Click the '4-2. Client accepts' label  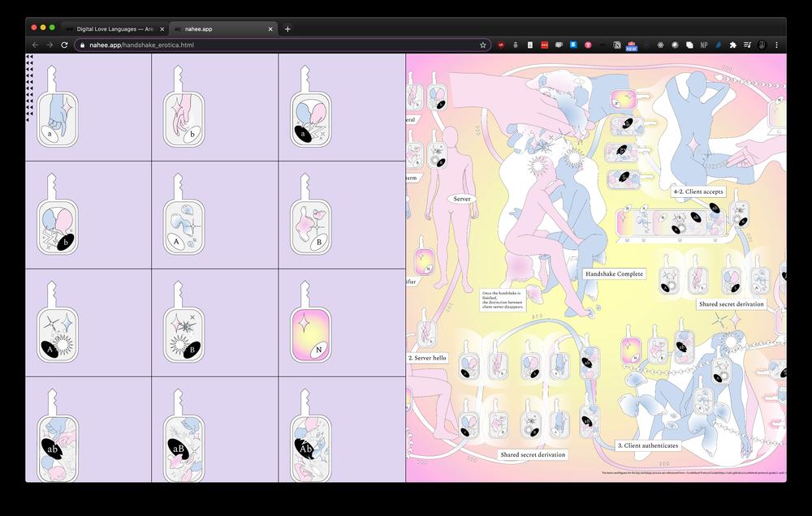click(x=698, y=191)
